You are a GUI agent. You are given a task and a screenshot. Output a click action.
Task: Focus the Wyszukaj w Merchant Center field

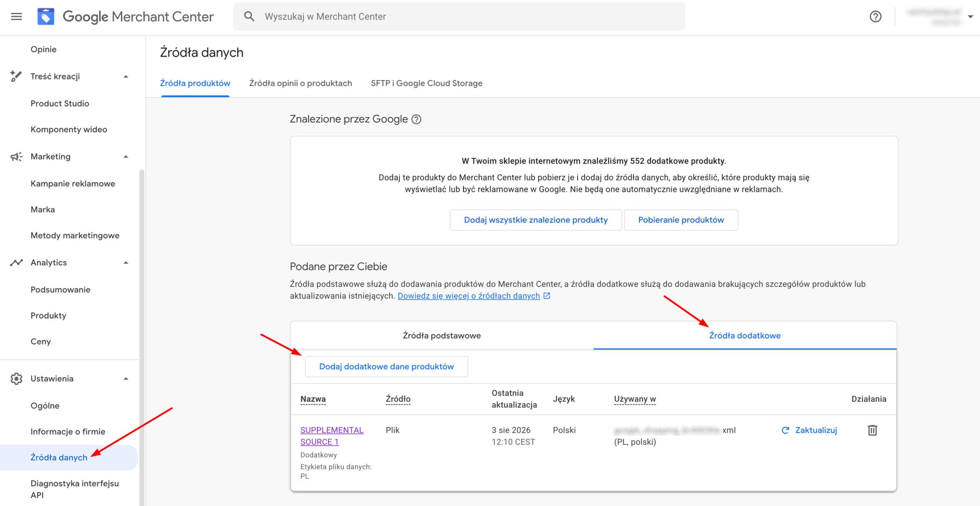tap(459, 16)
